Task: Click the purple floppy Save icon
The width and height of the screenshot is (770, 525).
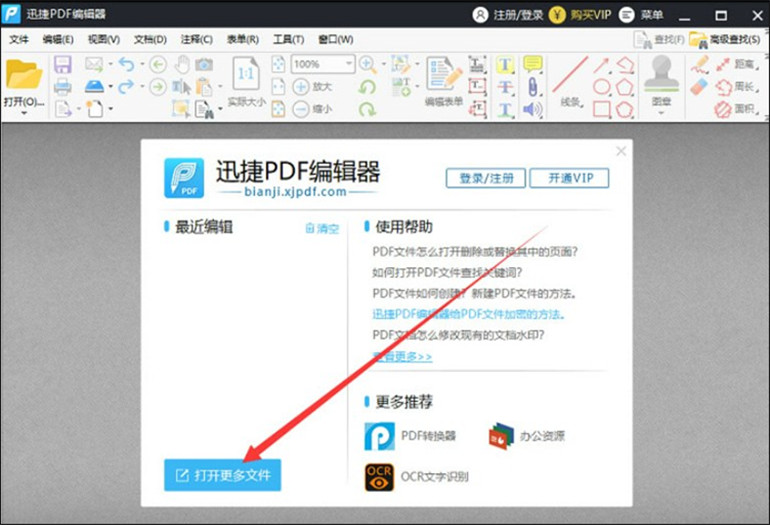Action: point(63,64)
